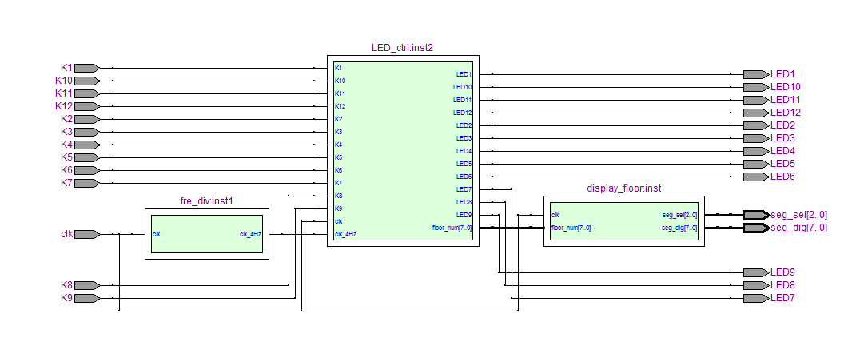
Task: Select the K7 input pin symbol
Action: click(87, 182)
